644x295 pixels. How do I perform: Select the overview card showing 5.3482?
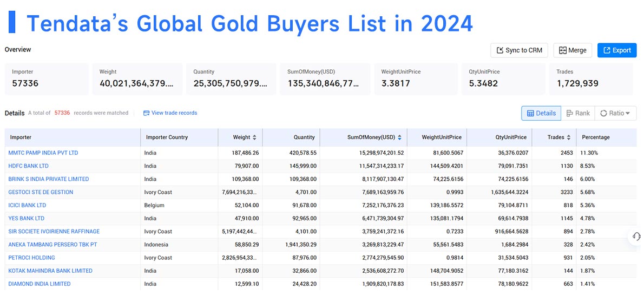(503, 79)
